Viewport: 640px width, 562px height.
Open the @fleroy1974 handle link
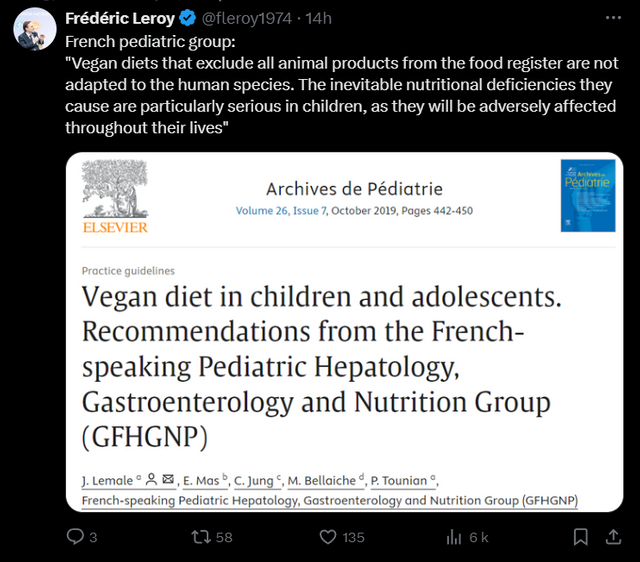247,18
